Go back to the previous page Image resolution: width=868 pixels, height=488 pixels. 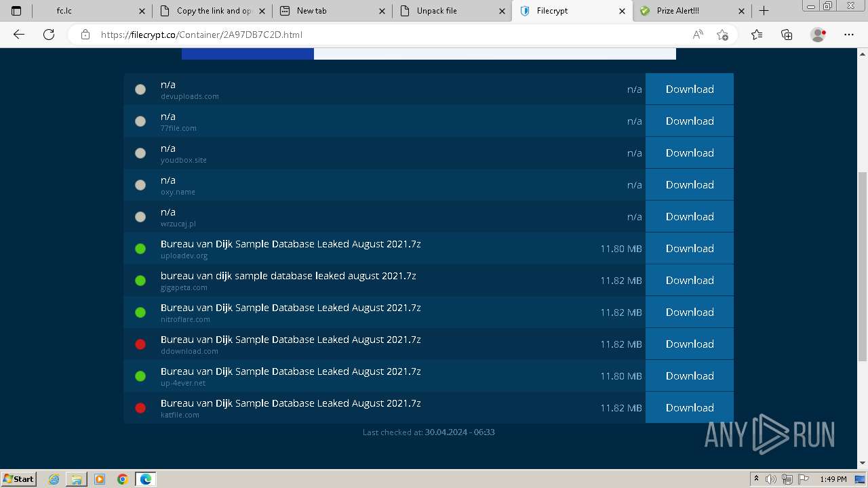(19, 35)
